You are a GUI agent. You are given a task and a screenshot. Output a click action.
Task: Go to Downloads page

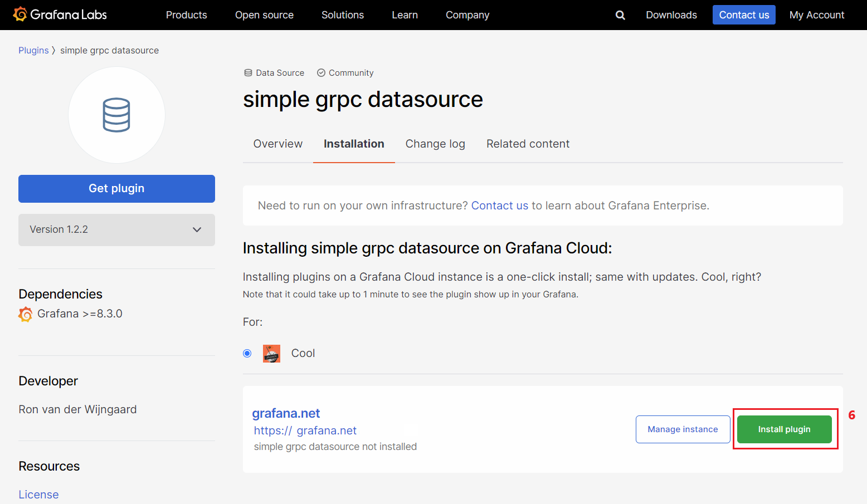[x=671, y=15]
